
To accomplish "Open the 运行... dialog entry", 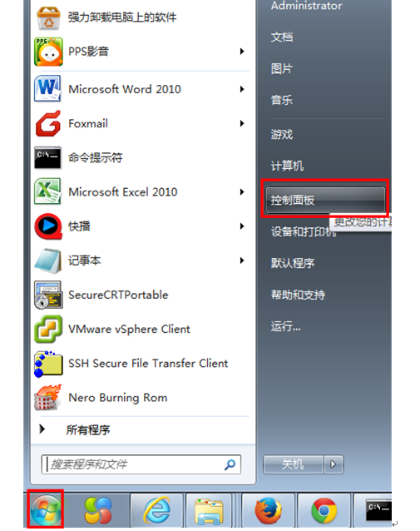I will click(285, 326).
